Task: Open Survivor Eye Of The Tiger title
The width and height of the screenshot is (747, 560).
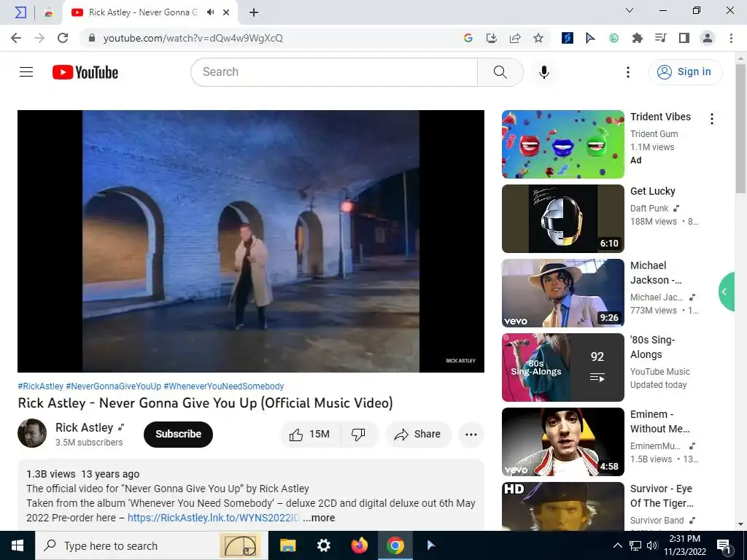Action: click(662, 496)
